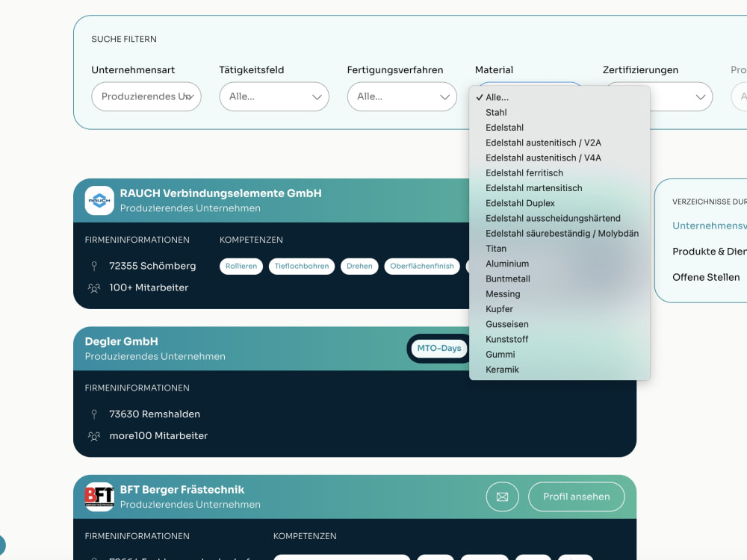Click 'SUCHE FILTERN' heading

124,39
